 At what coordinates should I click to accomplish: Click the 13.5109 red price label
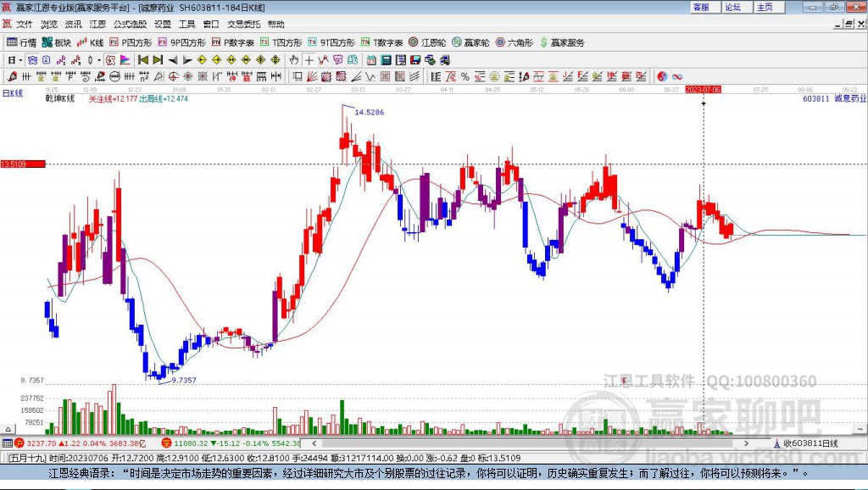pos(23,164)
